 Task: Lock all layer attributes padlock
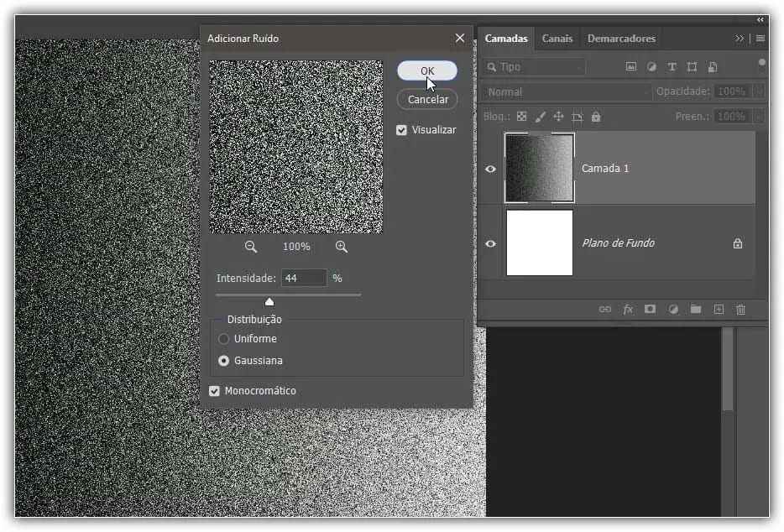point(595,117)
